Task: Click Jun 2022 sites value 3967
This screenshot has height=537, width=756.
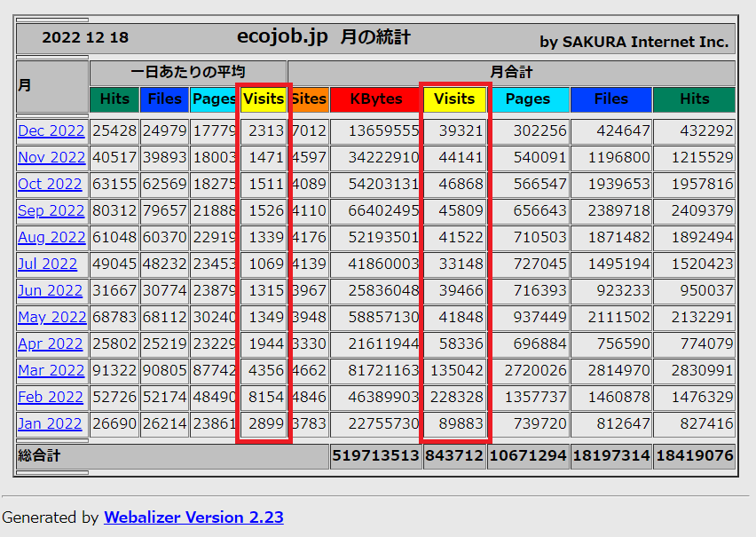Action: [310, 291]
